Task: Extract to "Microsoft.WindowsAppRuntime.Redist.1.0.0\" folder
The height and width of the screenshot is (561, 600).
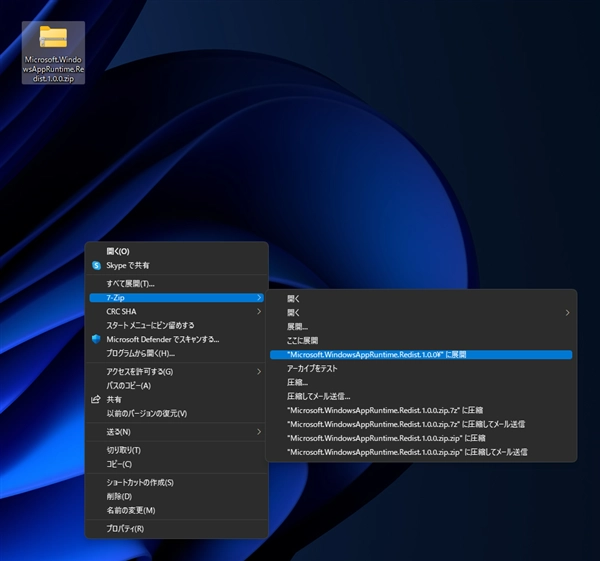Action: pyautogui.click(x=421, y=355)
